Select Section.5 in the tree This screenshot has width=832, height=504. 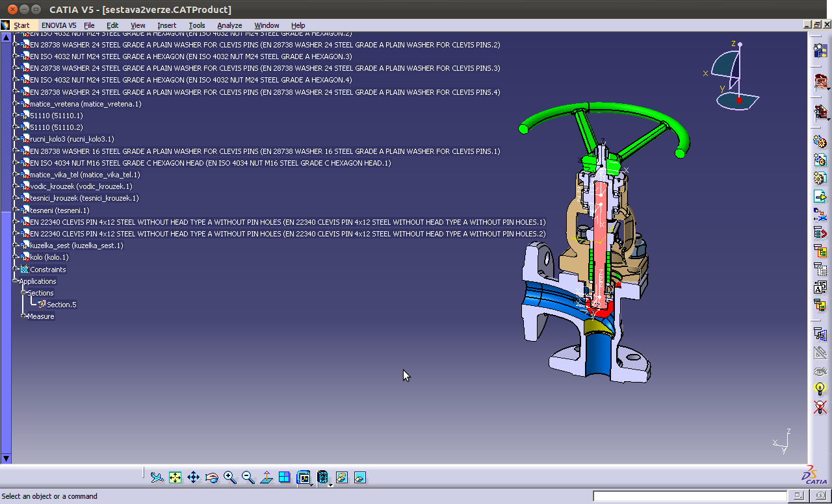[61, 305]
